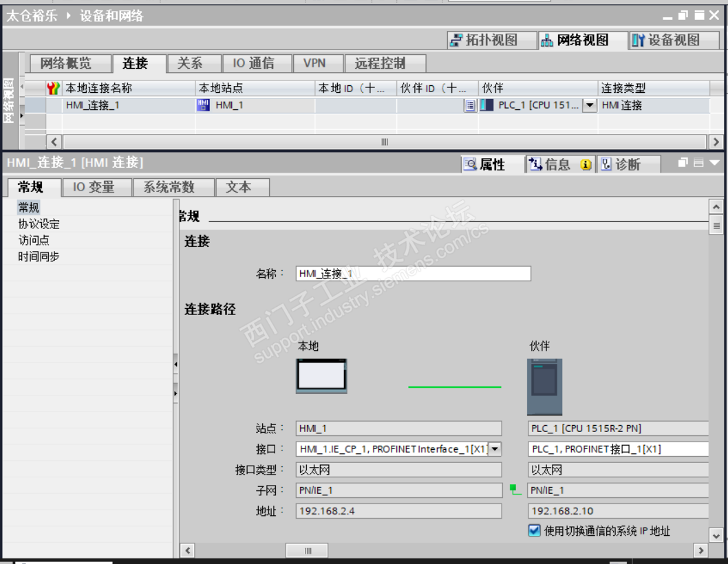Click the connection filter icon in table header
This screenshot has width=728, height=564.
pos(54,88)
